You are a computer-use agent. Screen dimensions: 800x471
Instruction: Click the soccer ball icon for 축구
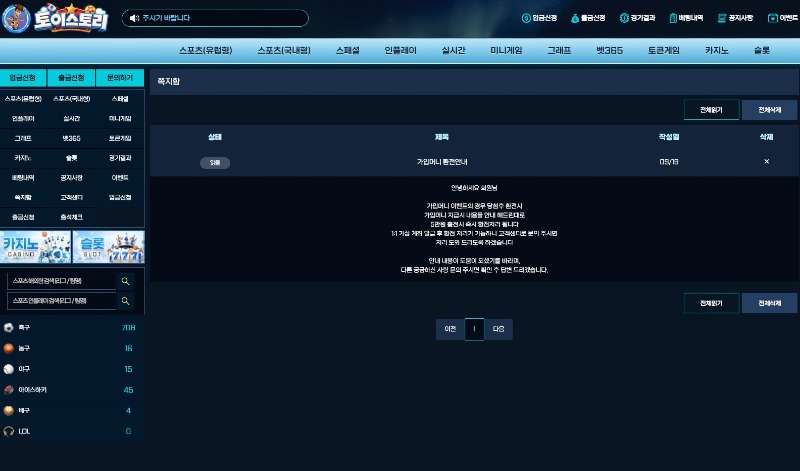[x=9, y=328]
